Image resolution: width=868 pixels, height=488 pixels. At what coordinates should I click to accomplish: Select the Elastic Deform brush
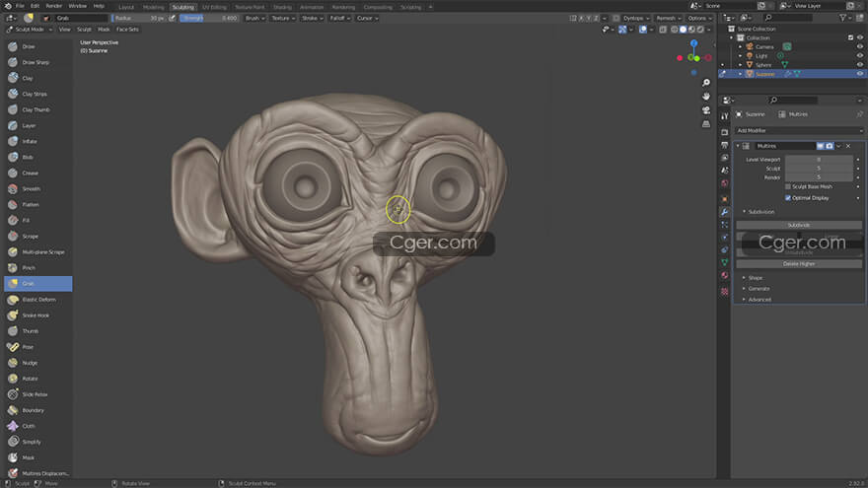[37, 300]
